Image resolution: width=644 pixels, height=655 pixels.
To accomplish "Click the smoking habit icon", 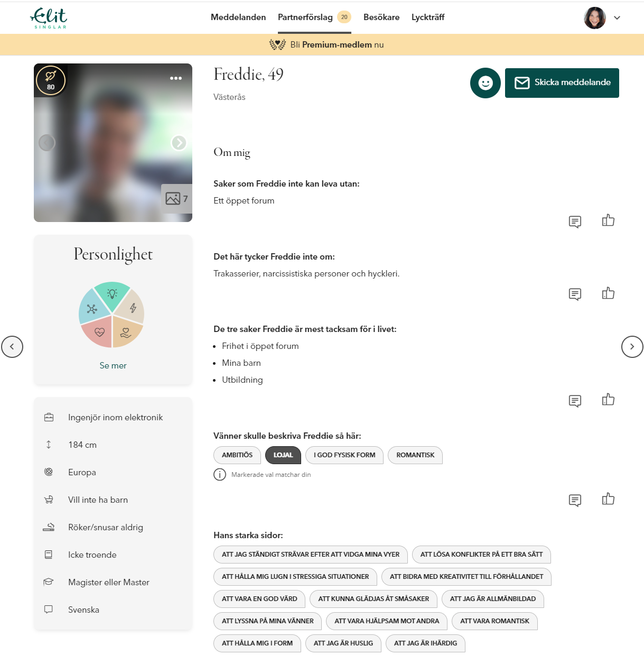I will (x=49, y=527).
